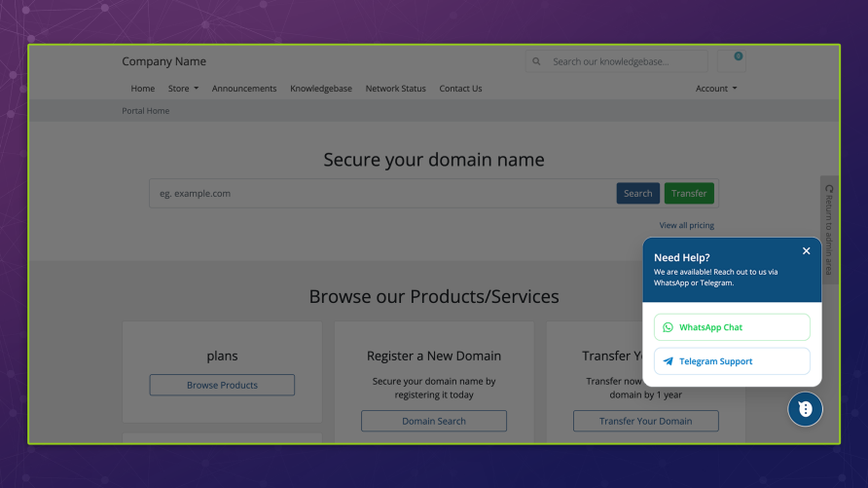Click the knowledgebase search magnifier icon
The width and height of the screenshot is (868, 488).
click(537, 61)
